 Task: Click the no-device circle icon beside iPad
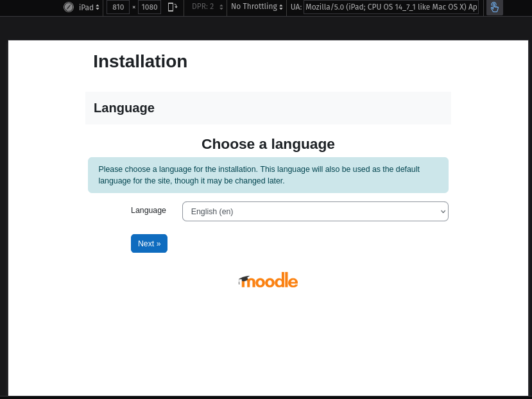(69, 7)
